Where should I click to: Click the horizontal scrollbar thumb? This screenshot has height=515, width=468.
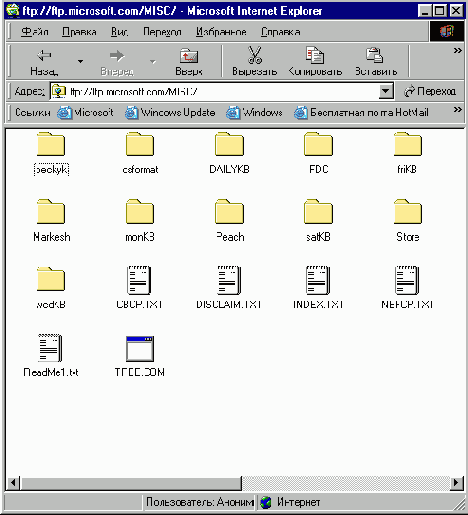131,482
